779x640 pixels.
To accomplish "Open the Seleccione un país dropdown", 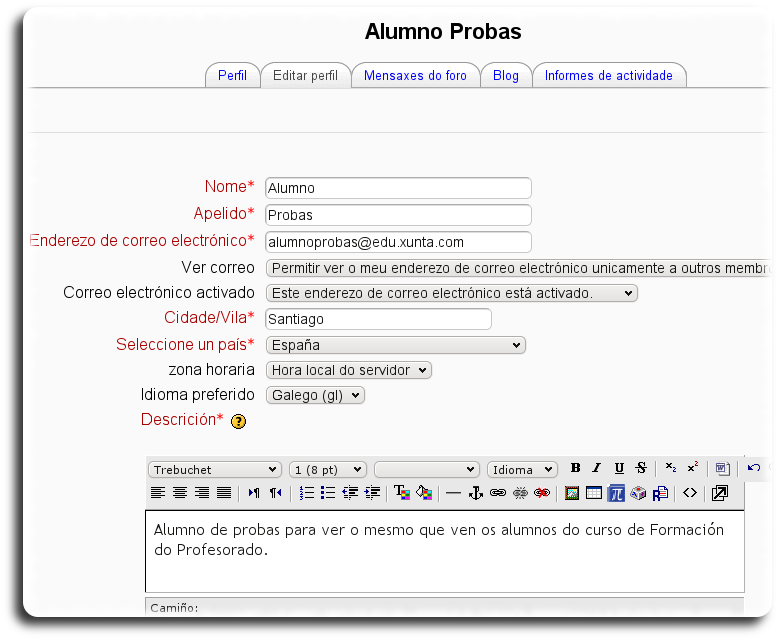I will coord(396,345).
